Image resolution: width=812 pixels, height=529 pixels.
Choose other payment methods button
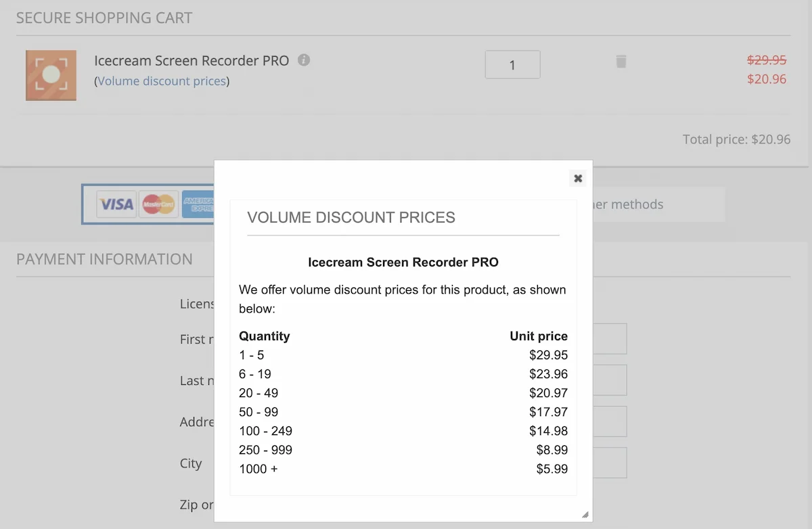658,204
